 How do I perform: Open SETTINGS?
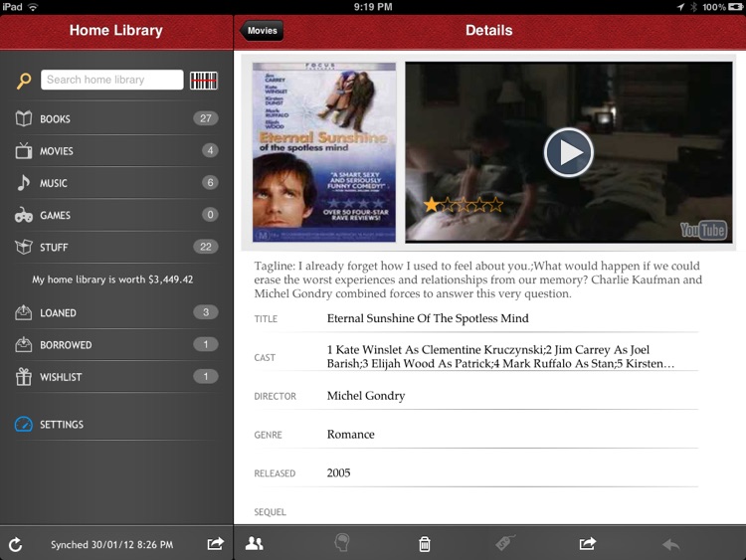click(116, 424)
